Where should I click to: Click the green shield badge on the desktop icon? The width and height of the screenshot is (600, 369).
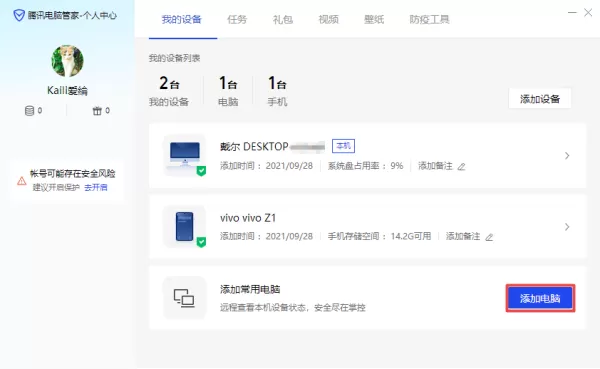pos(201,171)
